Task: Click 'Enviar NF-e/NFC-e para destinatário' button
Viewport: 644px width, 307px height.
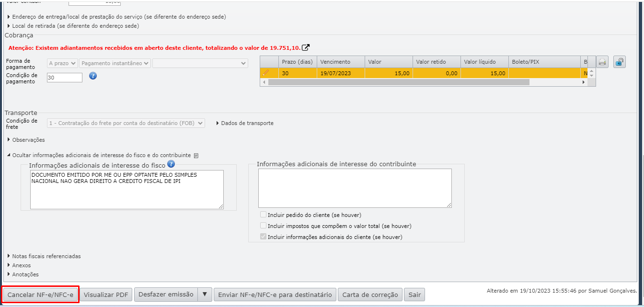Action: [275, 295]
